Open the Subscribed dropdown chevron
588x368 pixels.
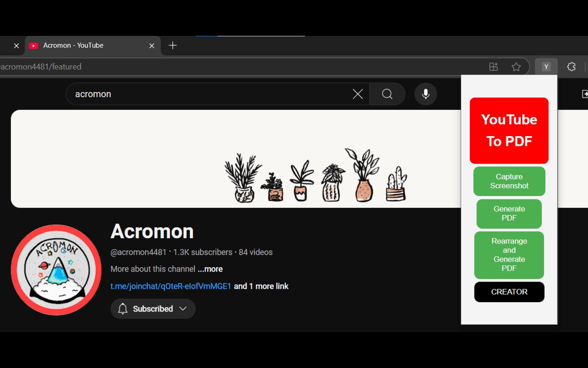[x=183, y=309]
